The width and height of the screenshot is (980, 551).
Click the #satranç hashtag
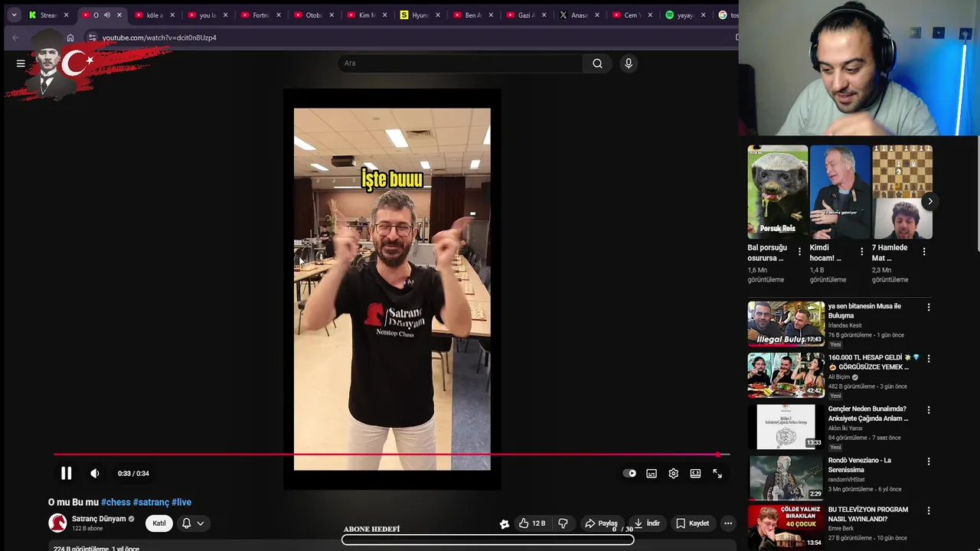[151, 502]
